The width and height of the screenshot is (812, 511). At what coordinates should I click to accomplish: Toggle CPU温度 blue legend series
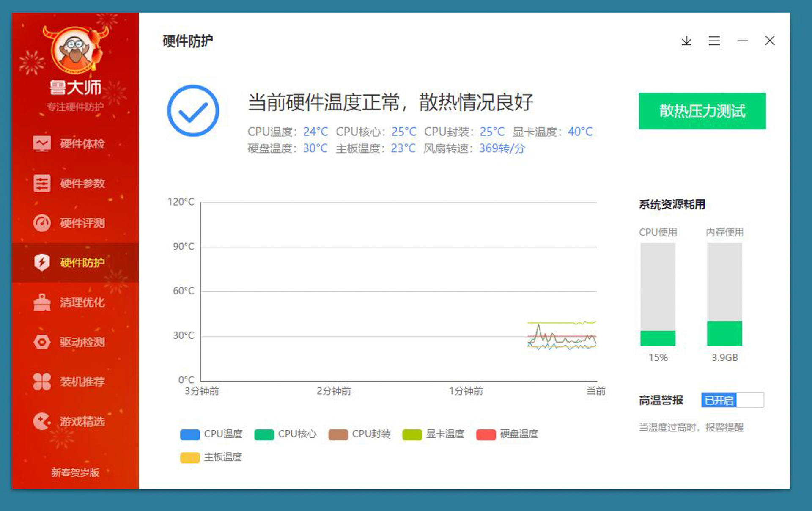(x=211, y=434)
